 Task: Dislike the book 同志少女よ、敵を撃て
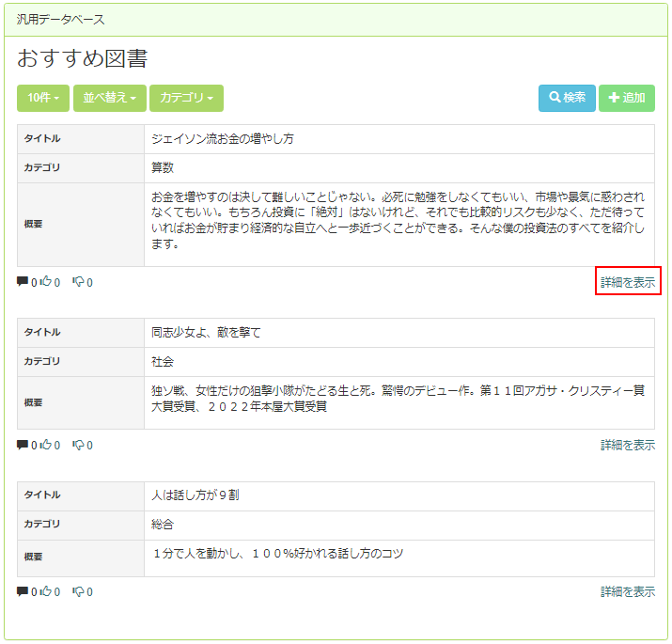pyautogui.click(x=78, y=445)
